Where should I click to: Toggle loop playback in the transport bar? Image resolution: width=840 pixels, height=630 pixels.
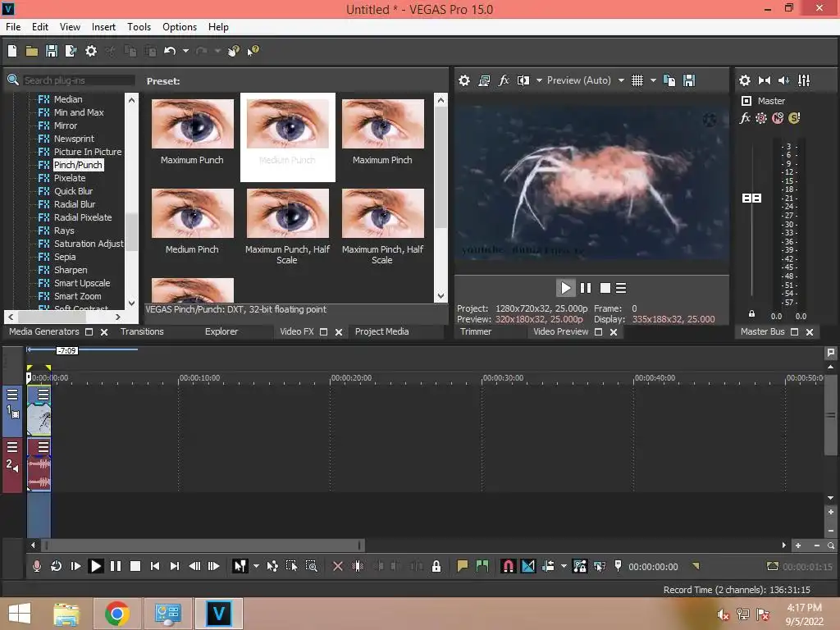point(56,566)
